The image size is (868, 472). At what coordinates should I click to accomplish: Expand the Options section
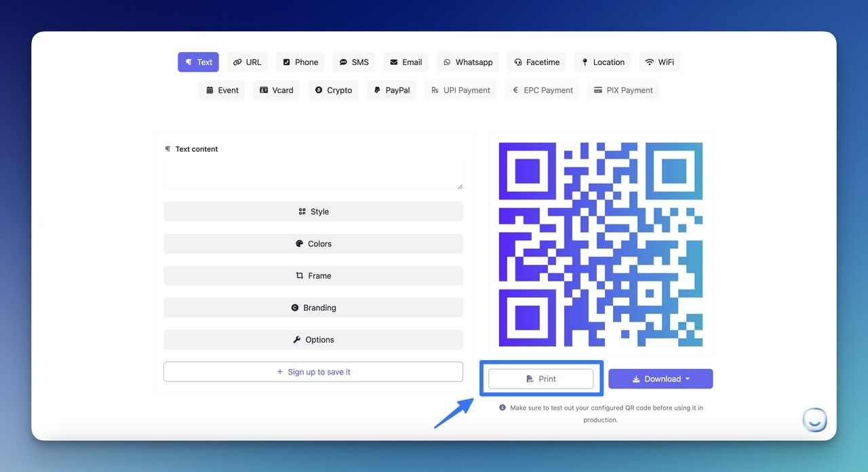pos(313,340)
